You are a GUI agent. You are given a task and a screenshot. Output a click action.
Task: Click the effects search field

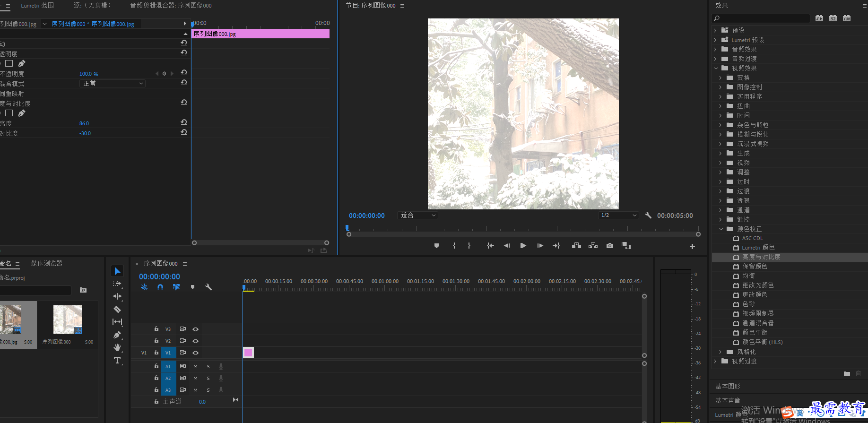coord(761,18)
